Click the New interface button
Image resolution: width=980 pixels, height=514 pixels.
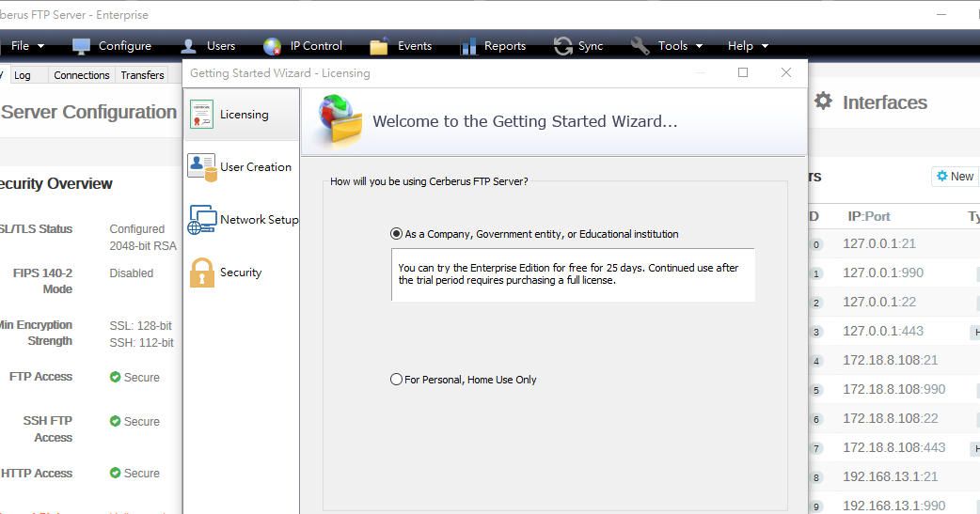pos(955,176)
